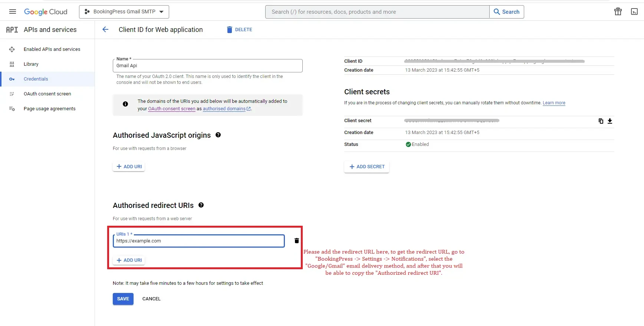Click the OAuth consent screen dots icon

coord(12,94)
